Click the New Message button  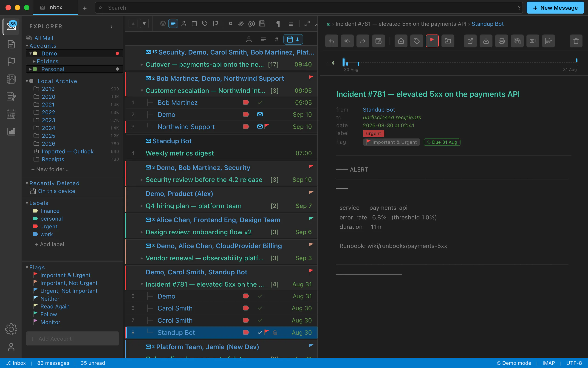click(x=555, y=8)
